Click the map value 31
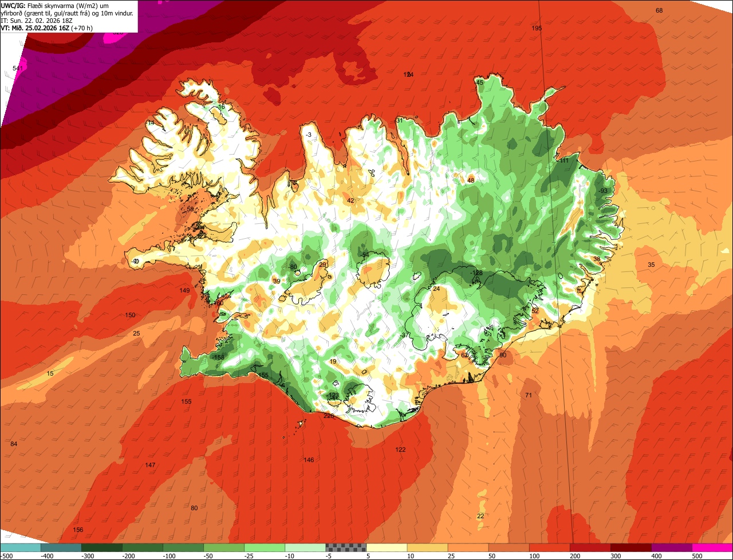 tap(400, 120)
